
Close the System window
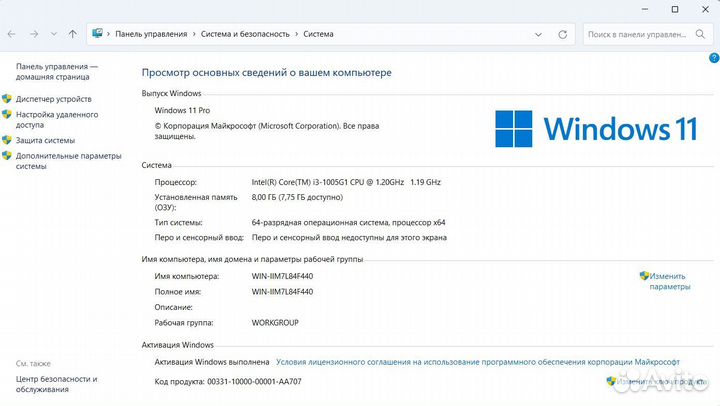coord(705,9)
